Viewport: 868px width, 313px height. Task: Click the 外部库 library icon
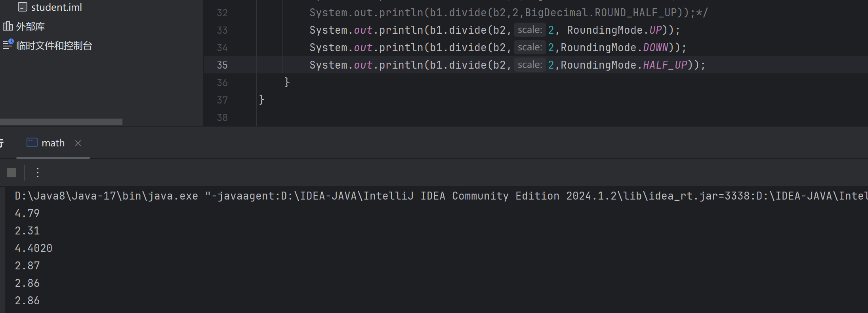point(8,26)
